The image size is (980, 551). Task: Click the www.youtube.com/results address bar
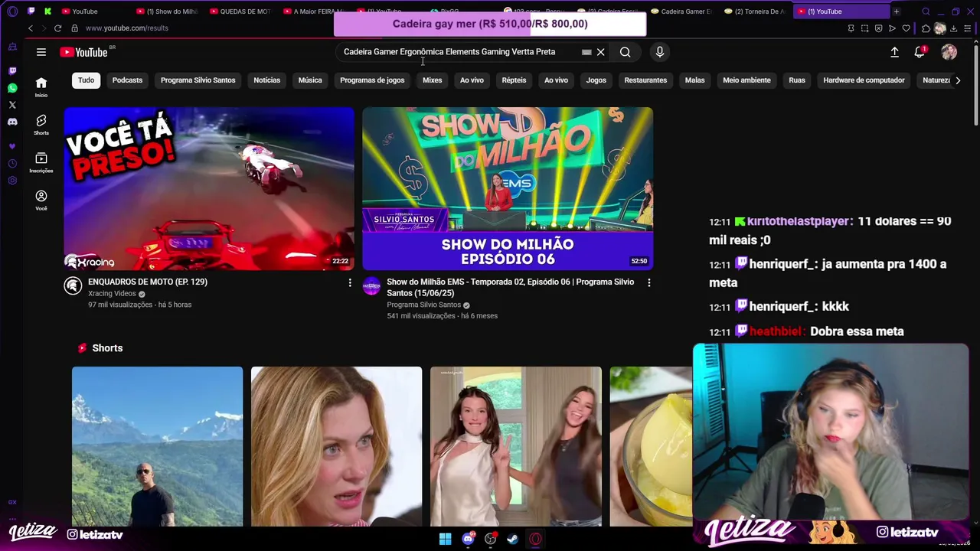127,28
